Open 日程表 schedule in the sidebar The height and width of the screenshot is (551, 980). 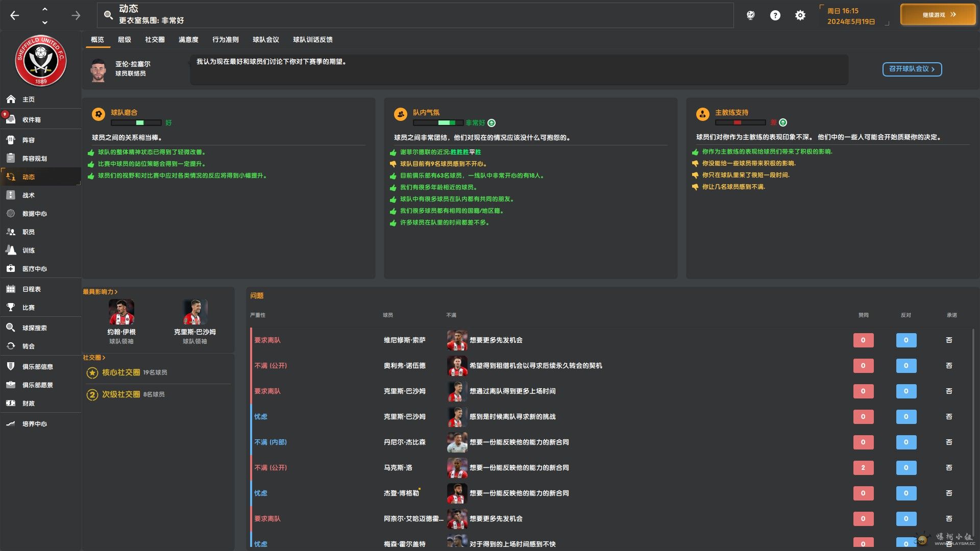[41, 289]
